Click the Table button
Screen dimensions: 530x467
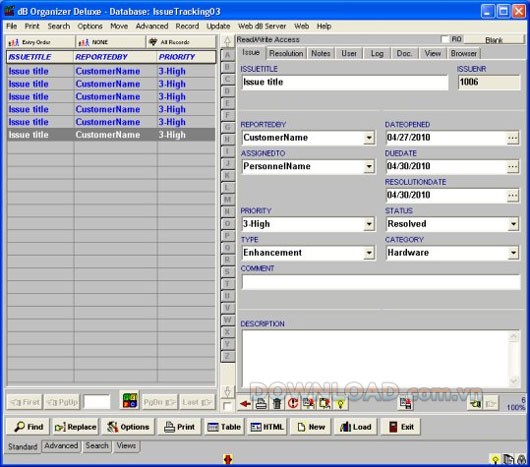point(224,427)
